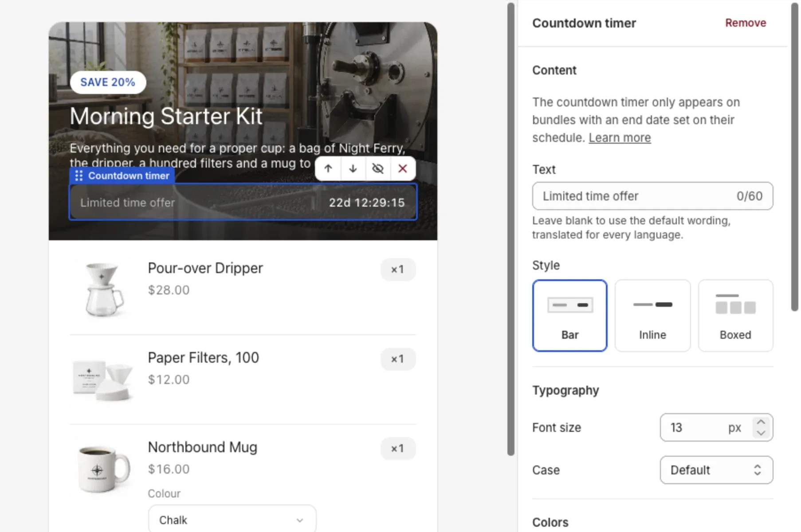The width and height of the screenshot is (801, 532).
Task: Click the Northbound Mug thumbnail
Action: [103, 469]
